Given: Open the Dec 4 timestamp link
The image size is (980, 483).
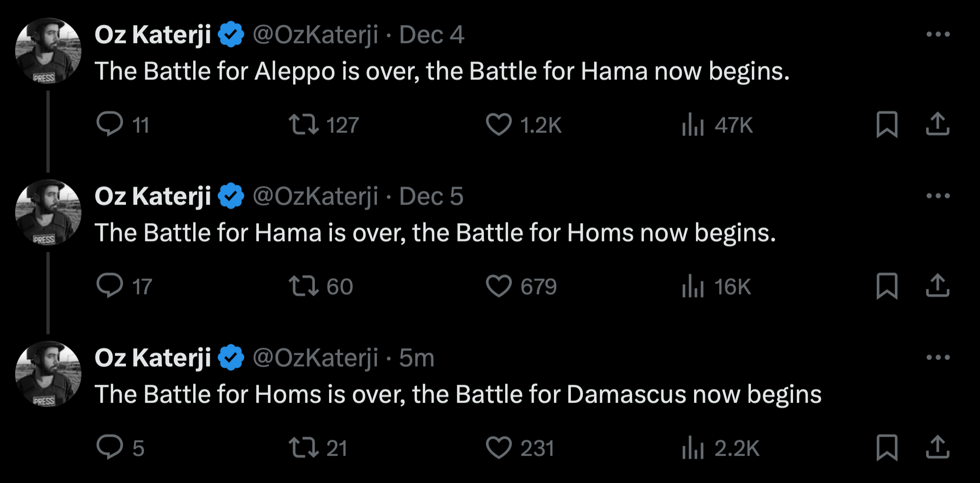Looking at the screenshot, I should tap(431, 35).
